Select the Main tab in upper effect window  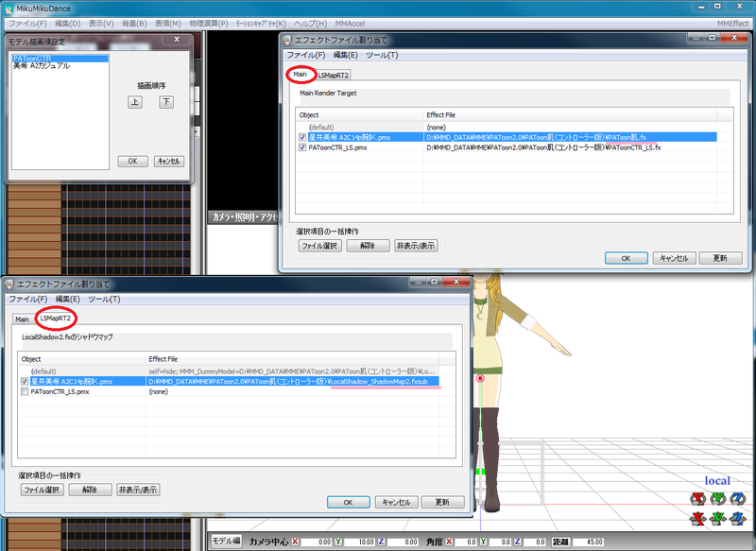300,75
